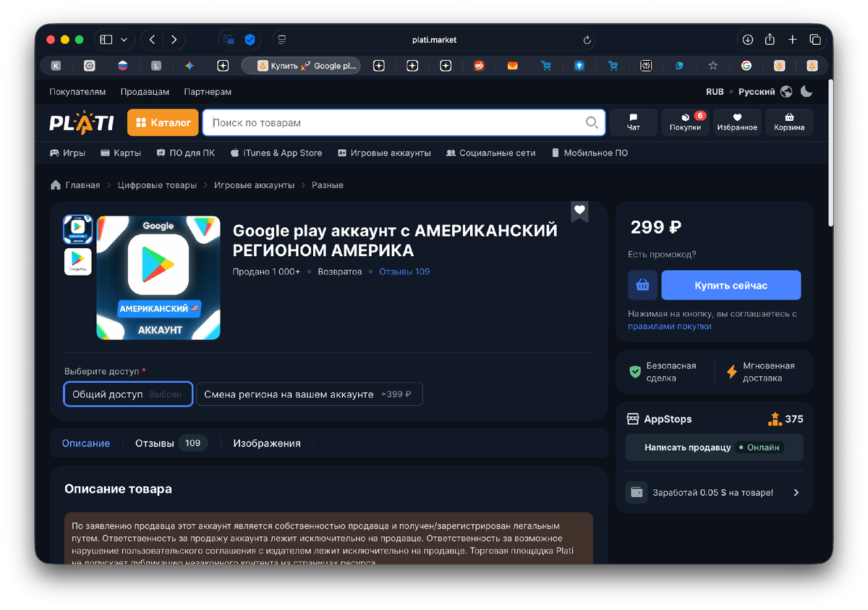Viewport: 868px width, 610px height.
Task: Switch to the star icon tab
Action: click(712, 65)
